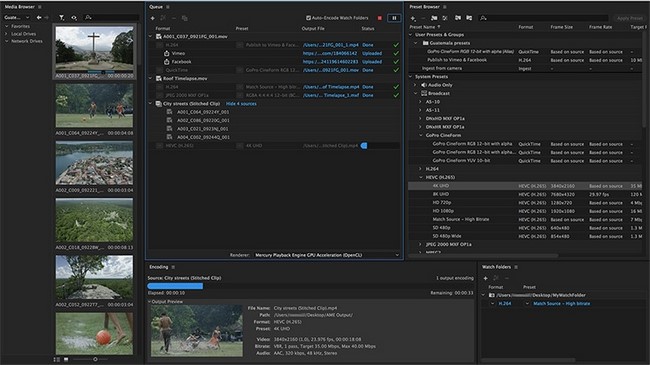This screenshot has height=365, width=650.
Task: Collapse Roof Timelapse.mov queue item
Action: (x=150, y=78)
